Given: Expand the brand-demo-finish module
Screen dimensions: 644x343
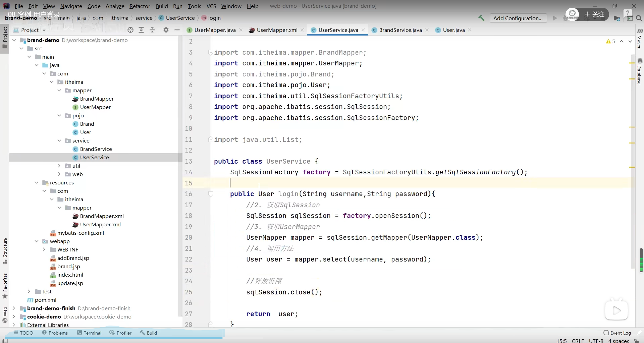Looking at the screenshot, I should coord(14,308).
